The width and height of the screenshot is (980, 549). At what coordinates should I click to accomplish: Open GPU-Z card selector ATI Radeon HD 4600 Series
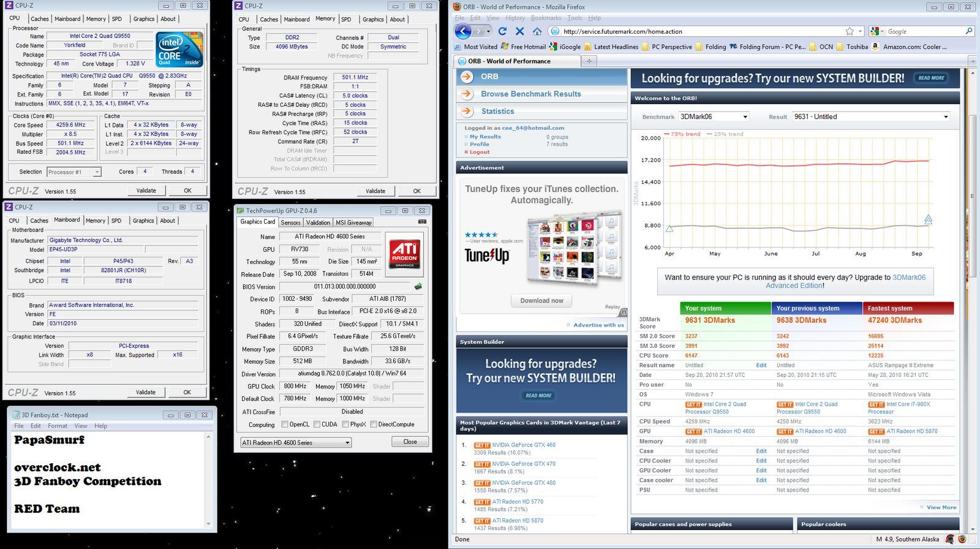pos(296,442)
